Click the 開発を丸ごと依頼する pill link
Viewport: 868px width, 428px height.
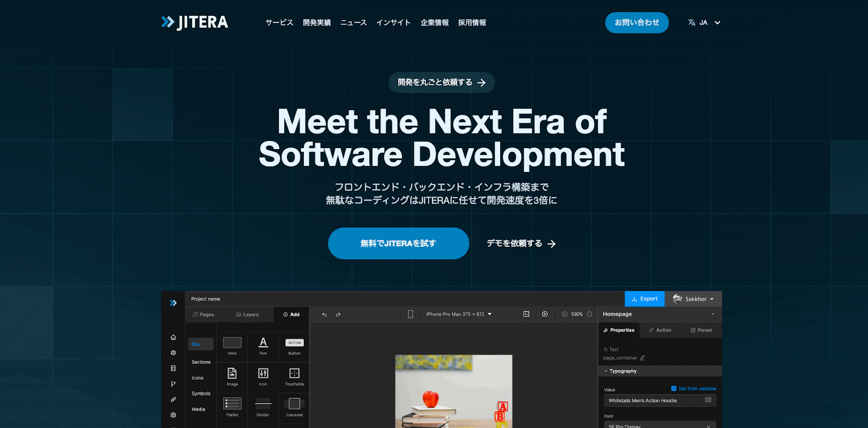[442, 82]
